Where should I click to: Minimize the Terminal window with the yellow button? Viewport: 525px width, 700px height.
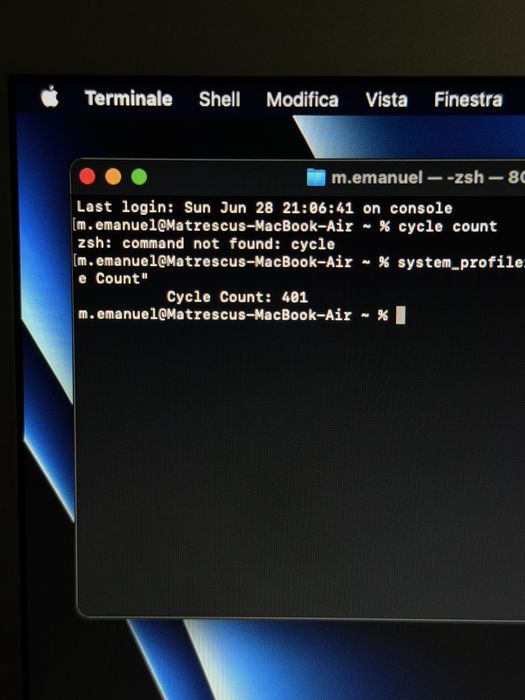click(x=113, y=176)
